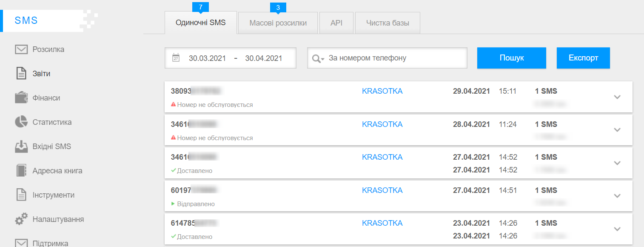Open Налаштування in the sidebar
The width and height of the screenshot is (644, 247).
tap(58, 219)
